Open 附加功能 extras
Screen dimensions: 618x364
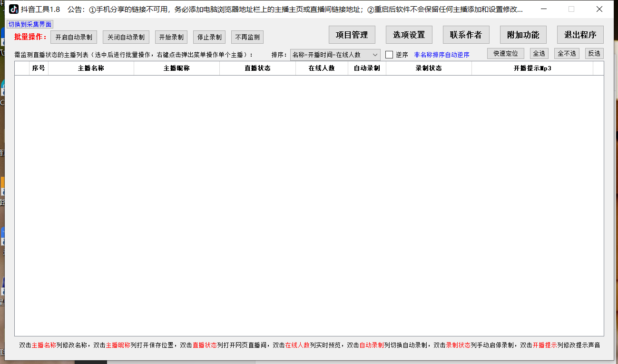(523, 35)
